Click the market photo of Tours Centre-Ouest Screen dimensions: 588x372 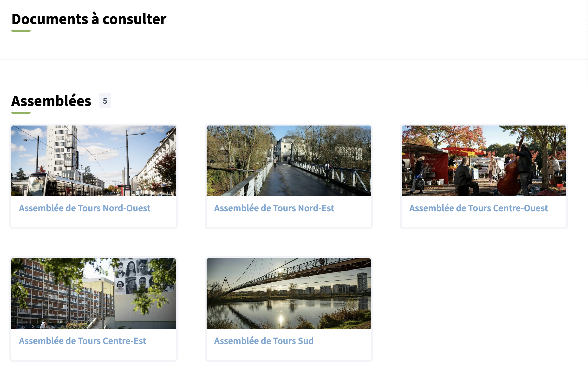[484, 161]
